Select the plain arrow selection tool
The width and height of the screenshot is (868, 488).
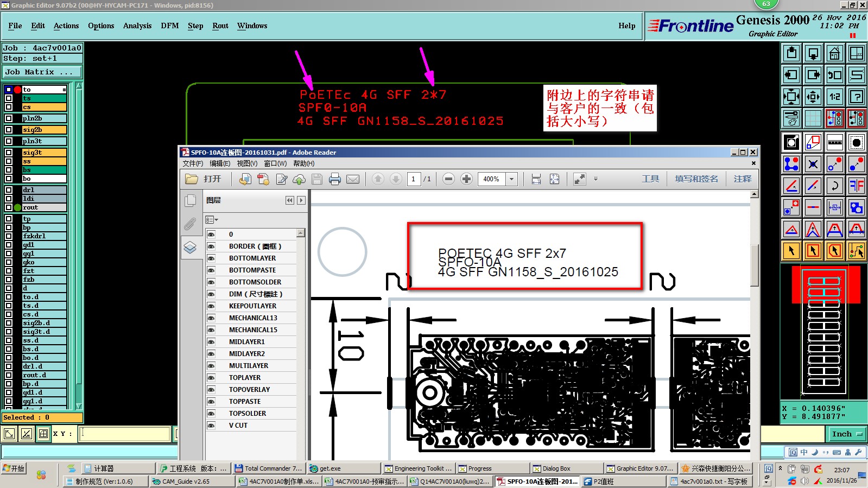click(791, 251)
